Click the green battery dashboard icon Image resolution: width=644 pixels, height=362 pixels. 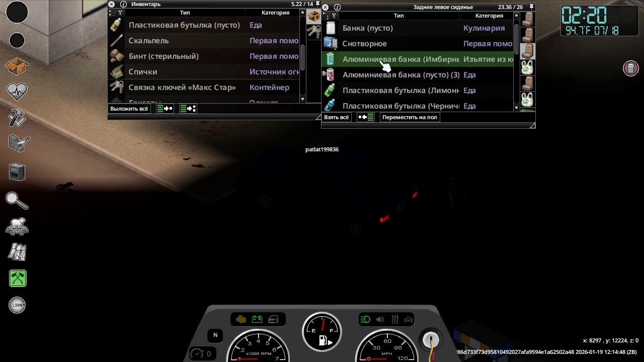(257, 319)
